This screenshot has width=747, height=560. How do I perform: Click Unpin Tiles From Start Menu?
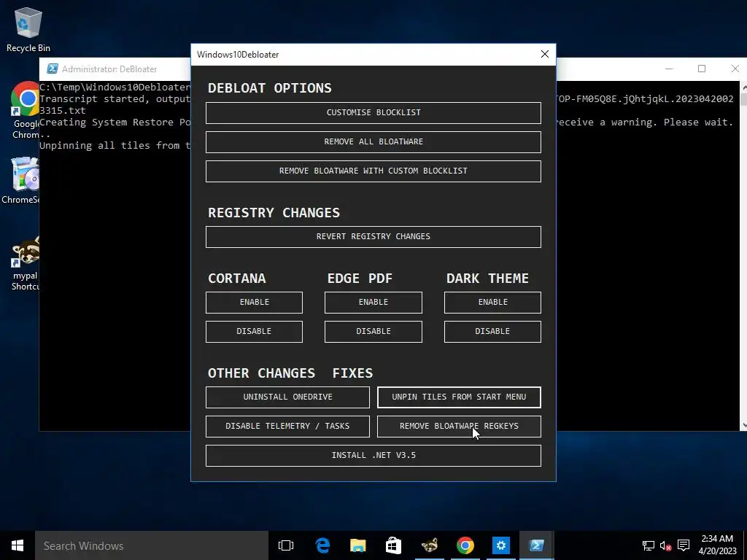coord(459,397)
